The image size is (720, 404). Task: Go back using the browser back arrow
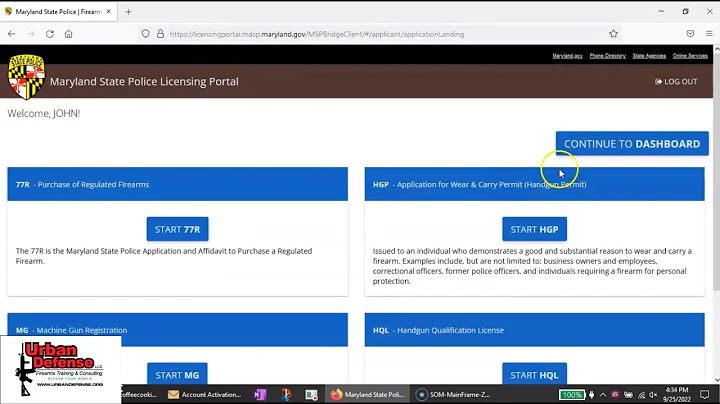click(12, 34)
